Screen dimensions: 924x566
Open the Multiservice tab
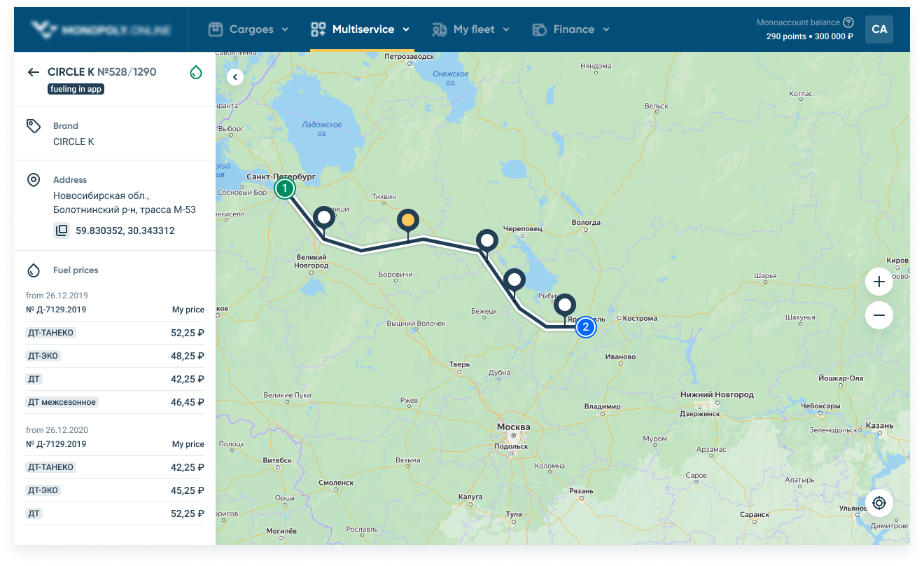tap(360, 29)
